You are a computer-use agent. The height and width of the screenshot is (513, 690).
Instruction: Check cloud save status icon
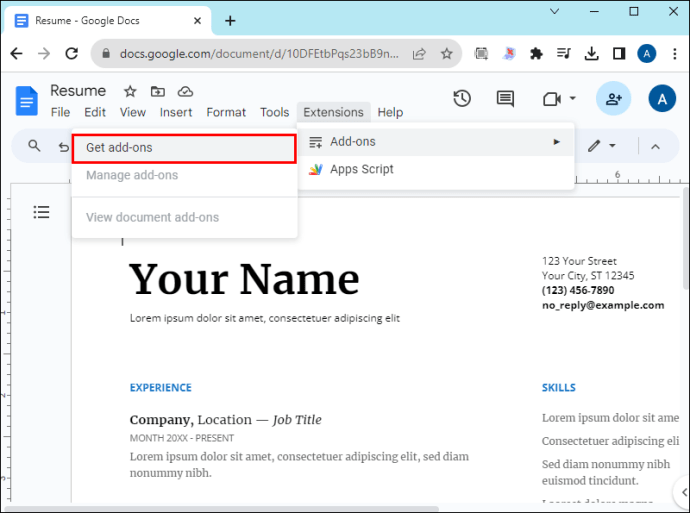coord(185,92)
